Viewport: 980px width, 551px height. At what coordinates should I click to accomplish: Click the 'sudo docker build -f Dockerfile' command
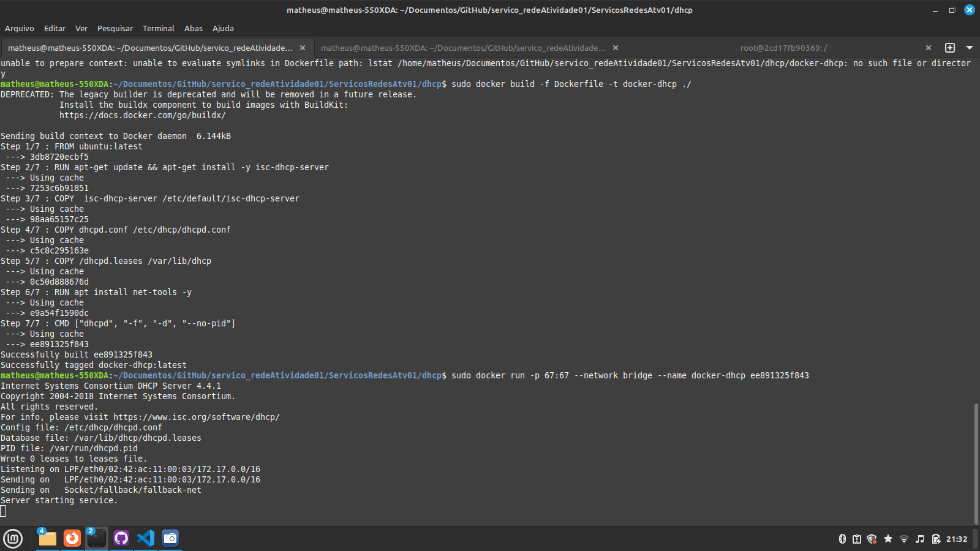point(571,84)
